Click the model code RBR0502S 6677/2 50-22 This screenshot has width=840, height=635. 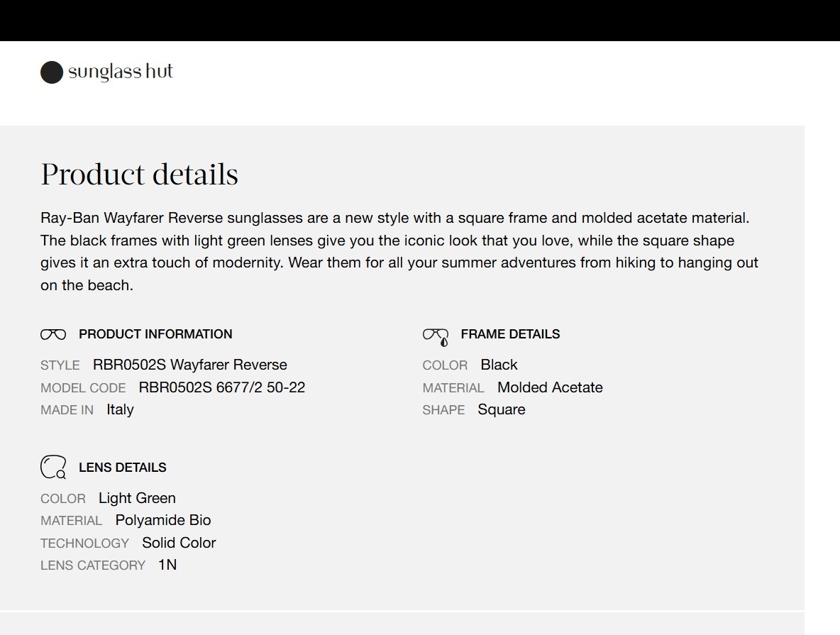tap(222, 387)
